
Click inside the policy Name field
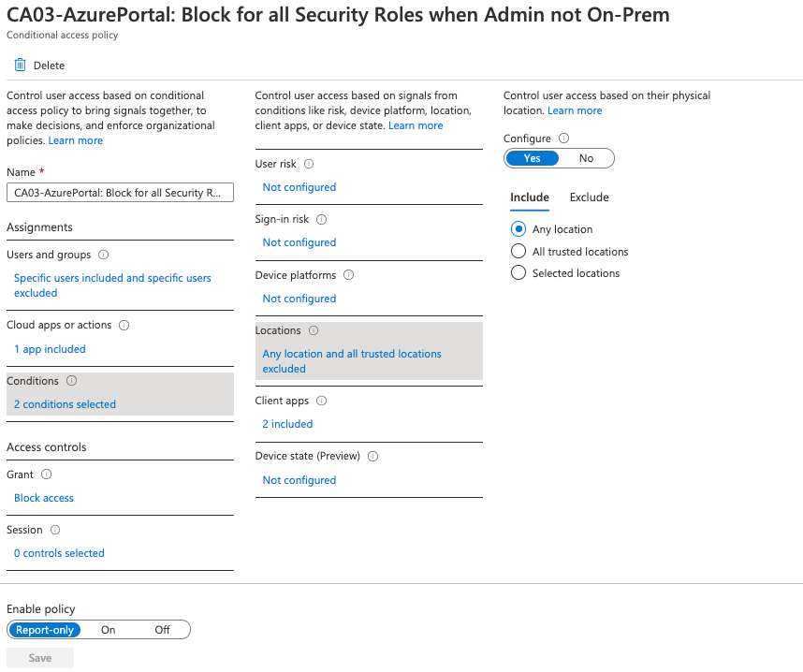pos(120,192)
